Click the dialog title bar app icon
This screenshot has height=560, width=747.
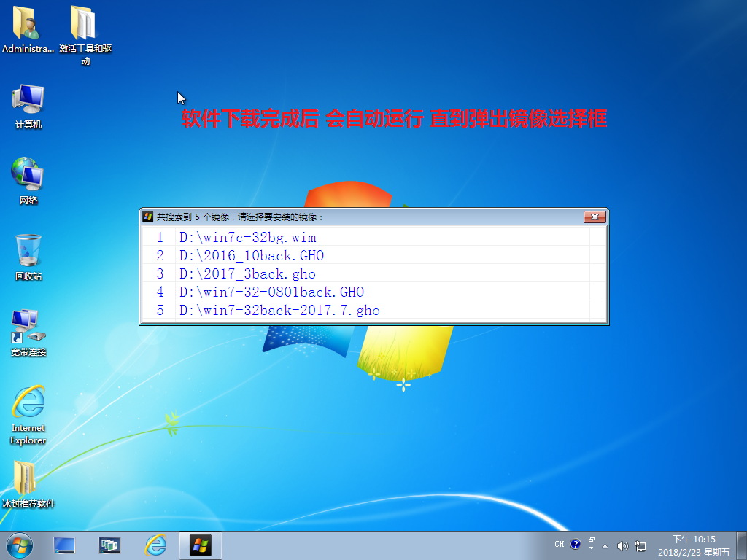[x=147, y=217]
